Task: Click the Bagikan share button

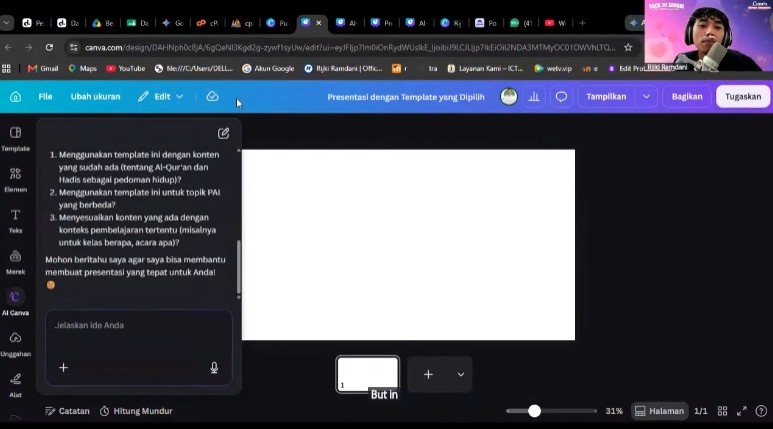Action: (687, 97)
